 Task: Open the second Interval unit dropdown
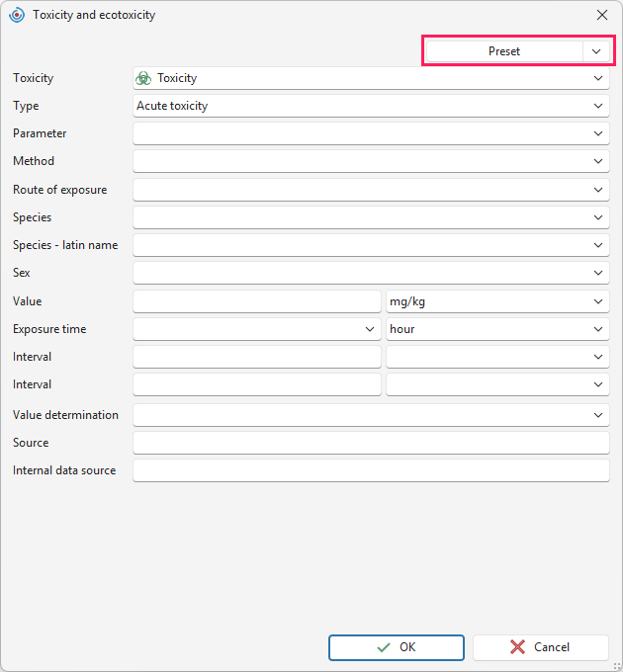click(497, 384)
